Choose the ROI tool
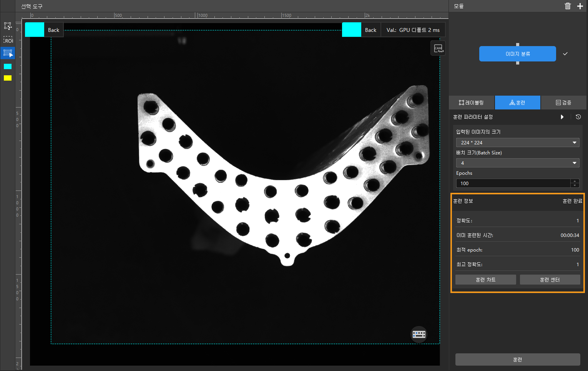The height and width of the screenshot is (371, 588). click(8, 40)
